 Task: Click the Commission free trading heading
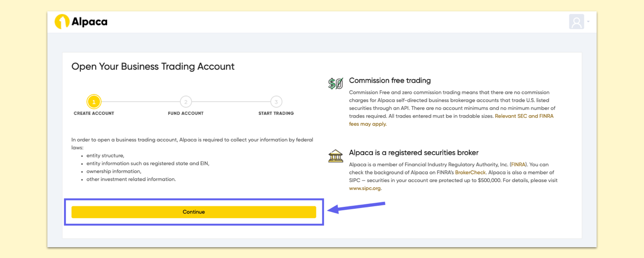(390, 80)
